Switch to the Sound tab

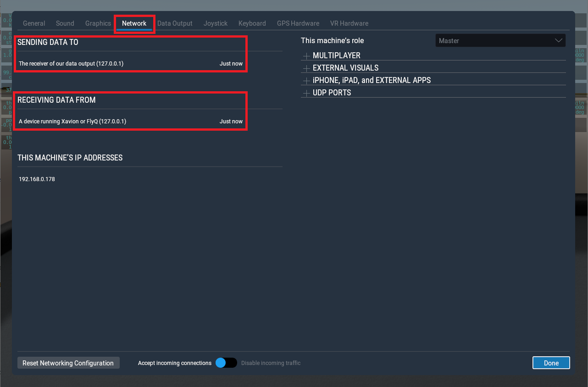pyautogui.click(x=65, y=23)
